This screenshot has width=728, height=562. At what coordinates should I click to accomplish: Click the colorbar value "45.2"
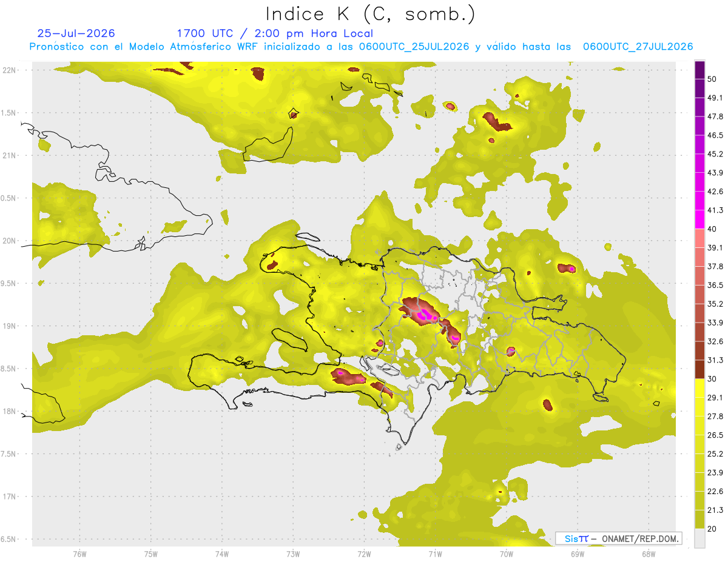pos(715,154)
